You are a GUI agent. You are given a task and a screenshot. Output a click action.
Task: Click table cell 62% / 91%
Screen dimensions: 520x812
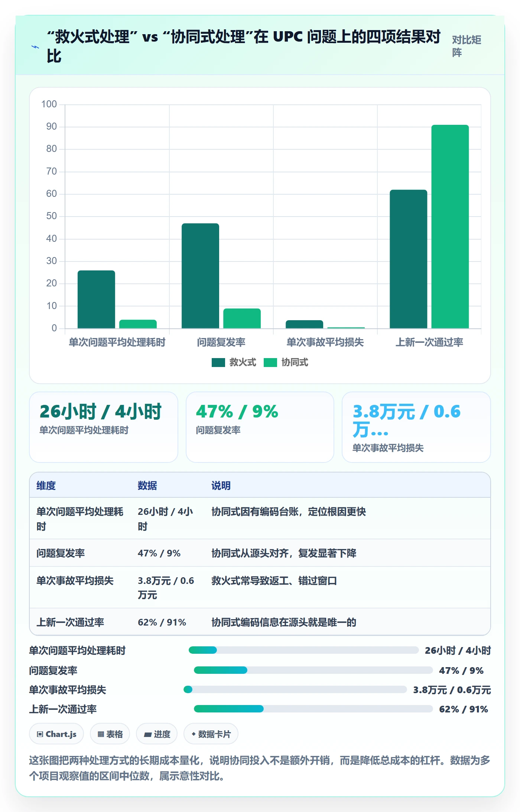point(162,622)
